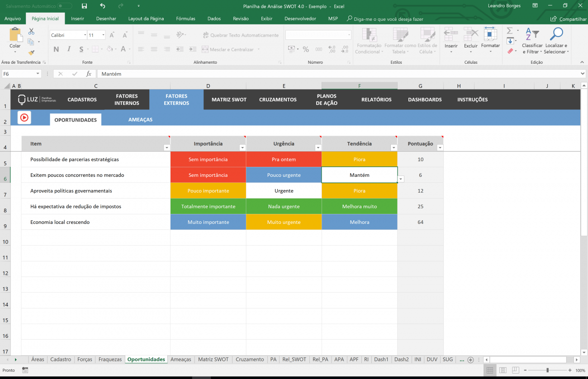Open the Name Box dropdown arrow
Screen dimensions: 588x379
38,74
